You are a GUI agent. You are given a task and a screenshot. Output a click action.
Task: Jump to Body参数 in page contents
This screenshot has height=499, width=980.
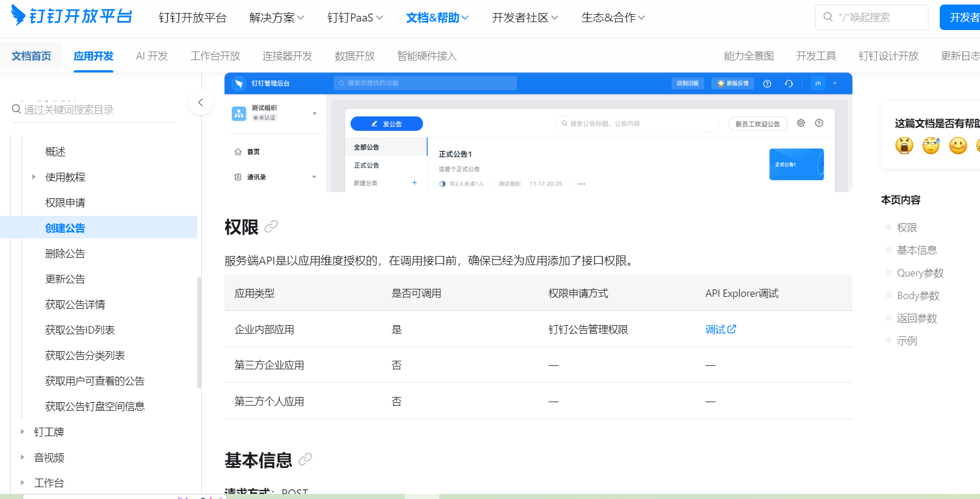tap(918, 295)
